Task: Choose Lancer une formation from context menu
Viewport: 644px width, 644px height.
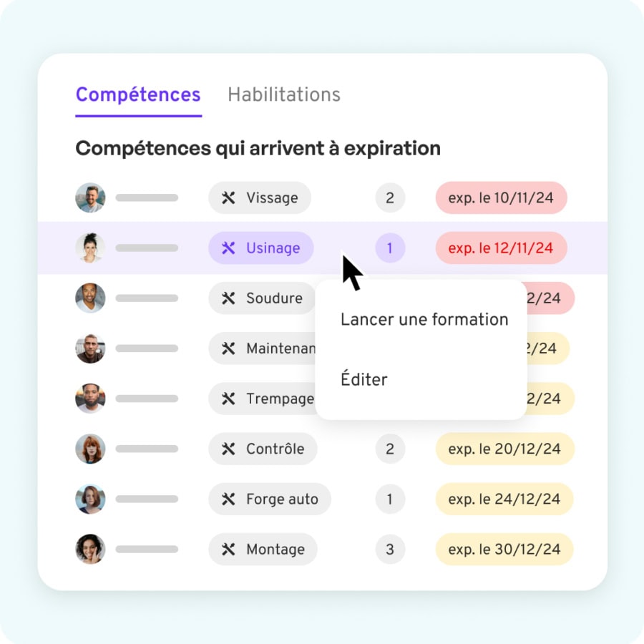Action: (424, 320)
